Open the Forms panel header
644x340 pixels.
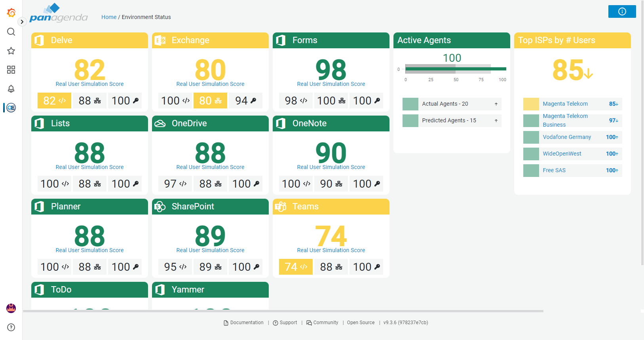pyautogui.click(x=331, y=40)
